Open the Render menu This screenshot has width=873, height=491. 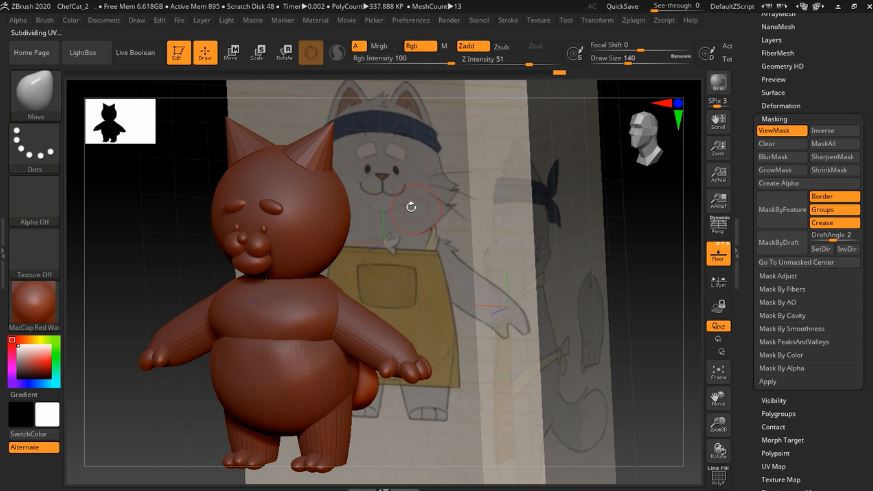click(x=449, y=20)
